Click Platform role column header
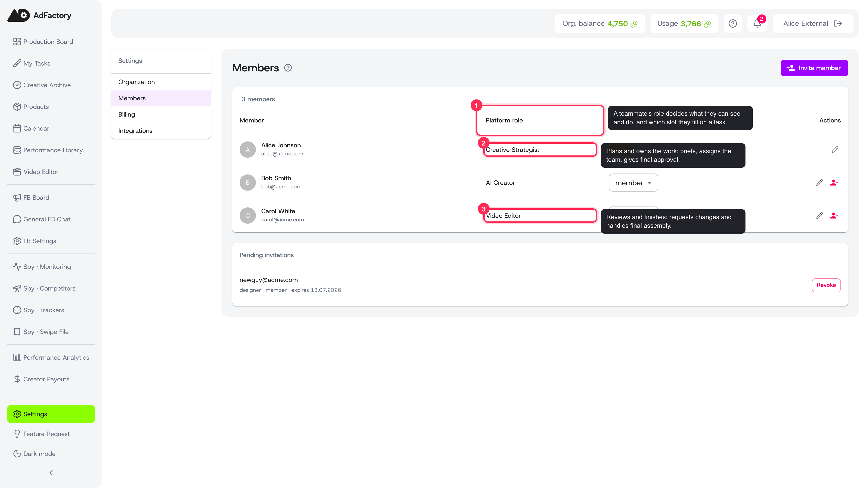 [504, 120]
